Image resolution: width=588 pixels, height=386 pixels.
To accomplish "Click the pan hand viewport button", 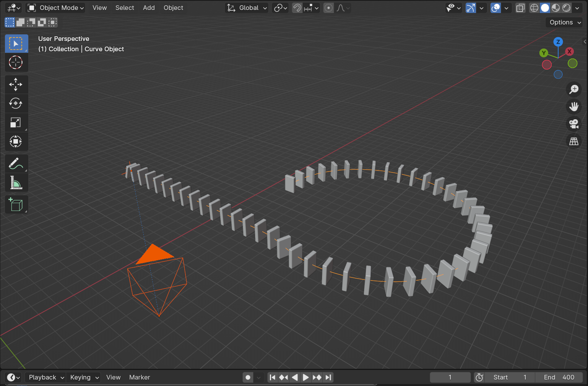I will (x=574, y=107).
